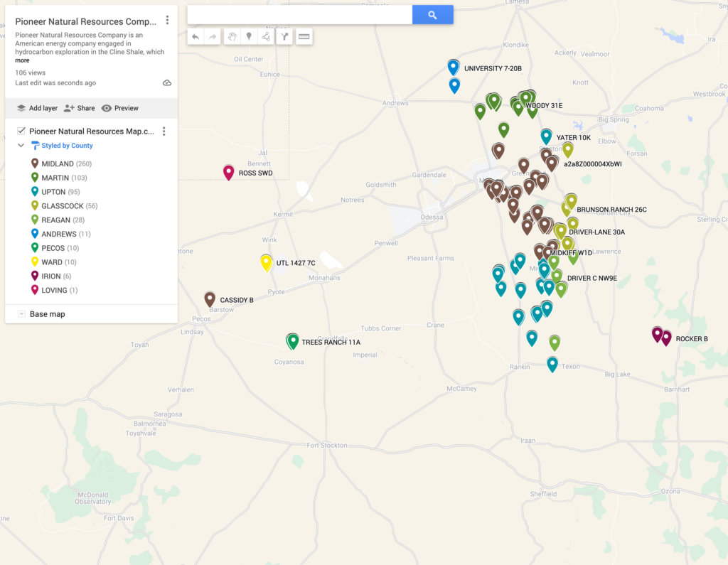The width and height of the screenshot is (728, 565).
Task: Click the cloud save status icon
Action: click(167, 83)
